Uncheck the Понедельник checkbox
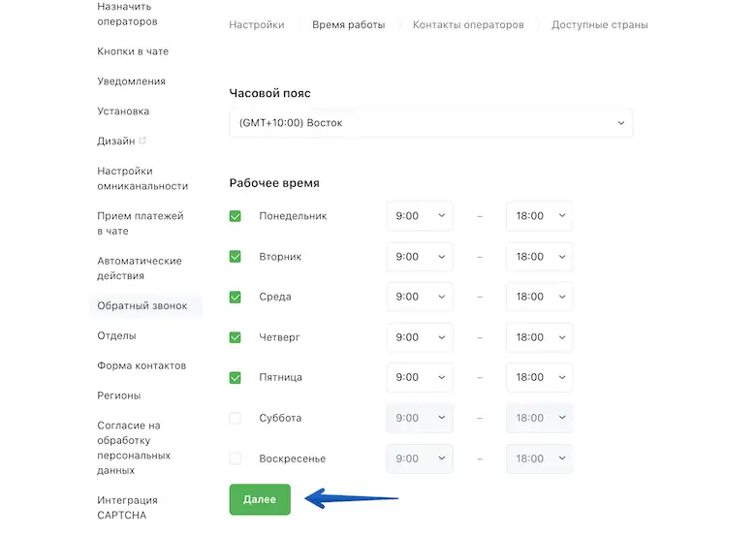Viewport: 756px width, 537px height. [x=236, y=216]
